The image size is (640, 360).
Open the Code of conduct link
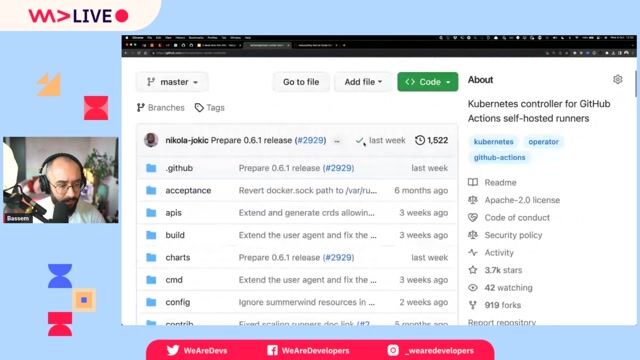point(517,218)
